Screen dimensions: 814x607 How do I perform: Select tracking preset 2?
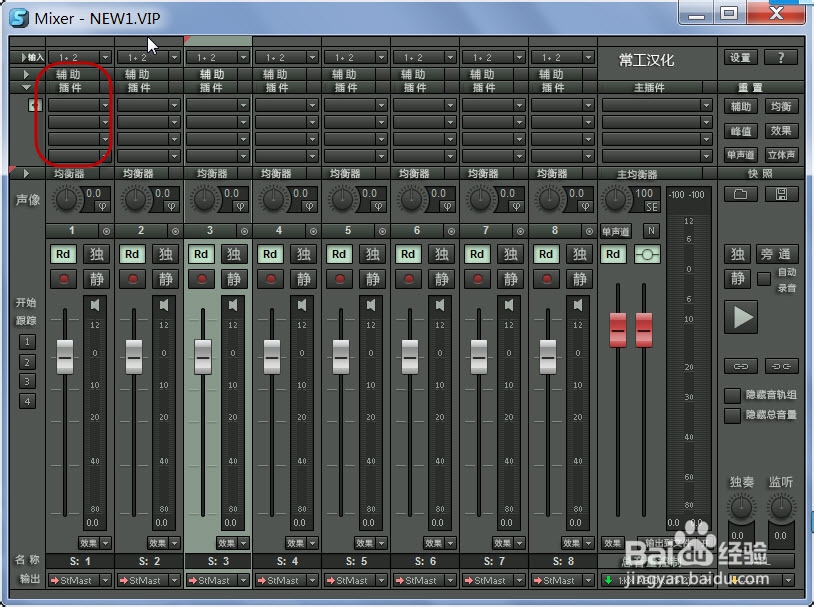[x=28, y=362]
